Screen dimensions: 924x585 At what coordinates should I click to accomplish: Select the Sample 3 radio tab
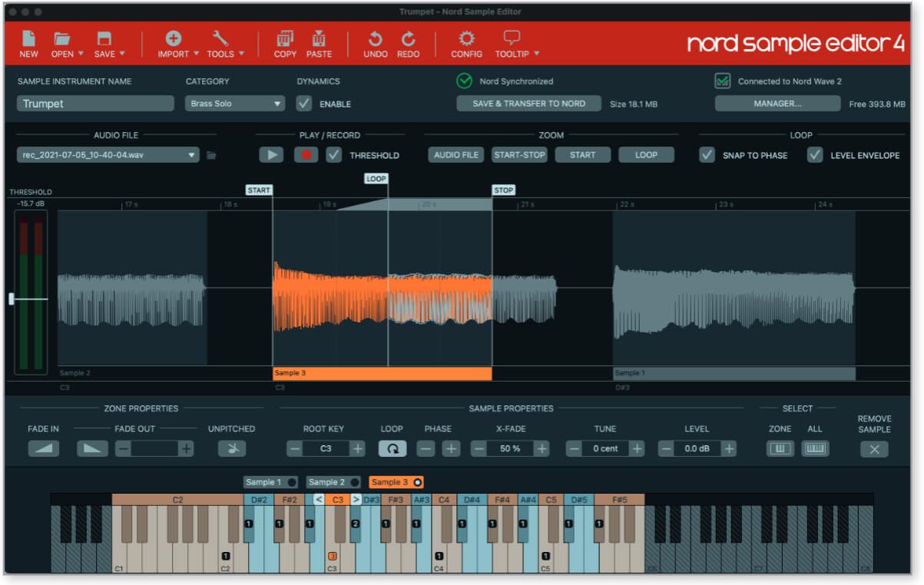(x=396, y=482)
